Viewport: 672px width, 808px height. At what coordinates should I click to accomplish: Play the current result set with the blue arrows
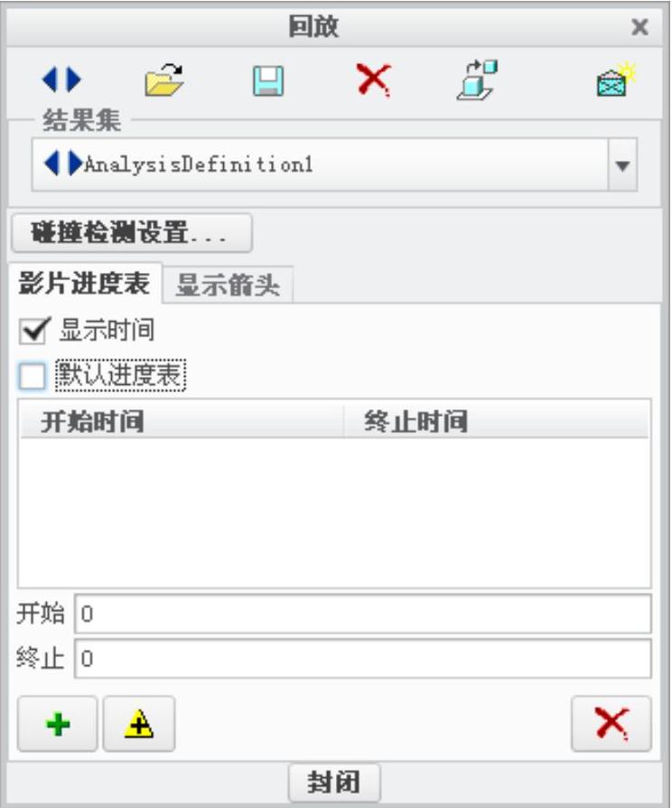[61, 80]
